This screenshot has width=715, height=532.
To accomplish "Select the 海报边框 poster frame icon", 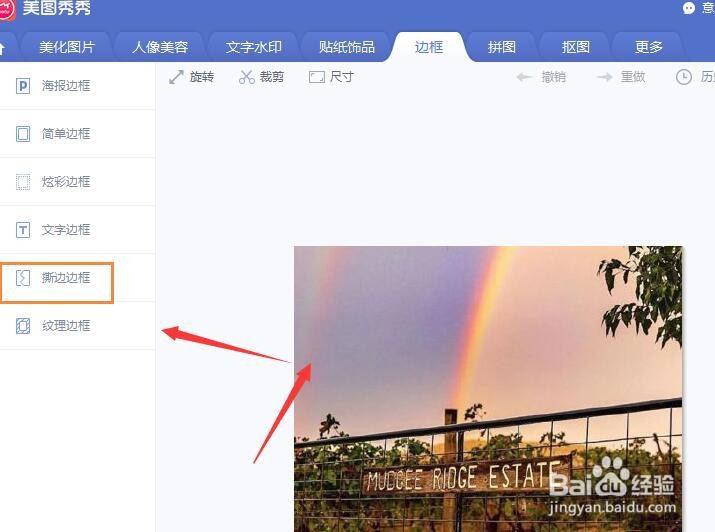I will 23,86.
